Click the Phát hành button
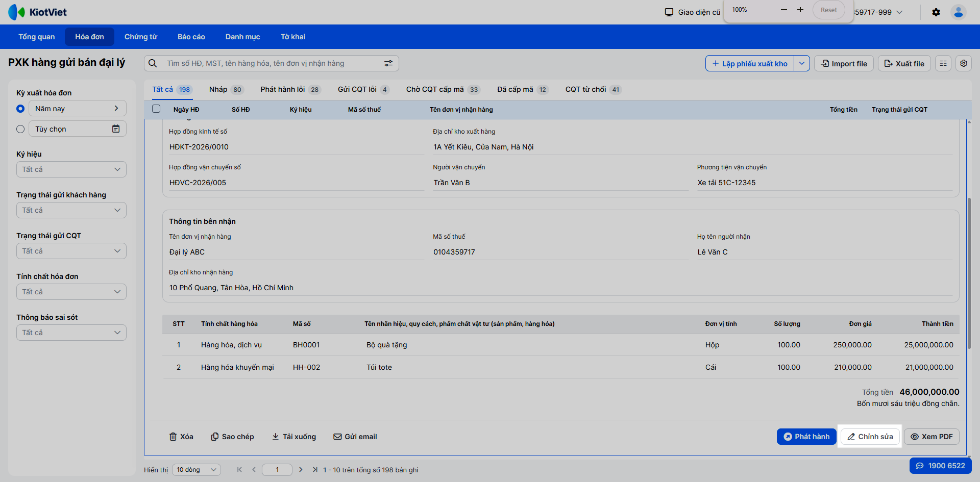 click(x=807, y=437)
